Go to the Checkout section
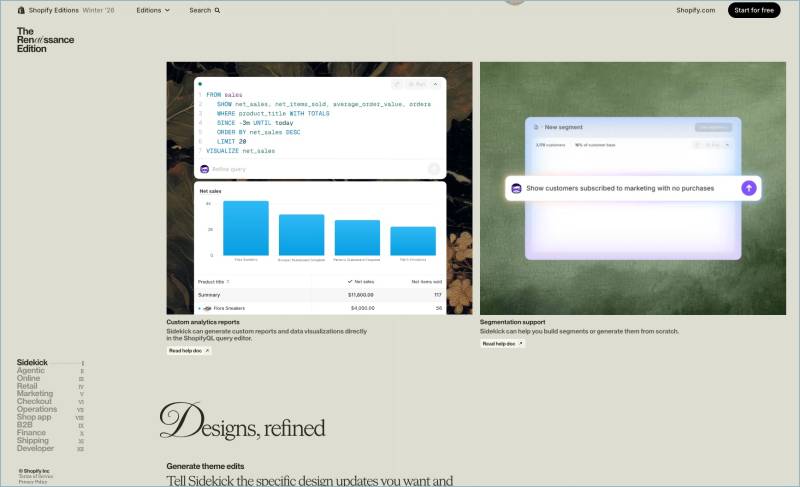The image size is (800, 487). pyautogui.click(x=34, y=401)
